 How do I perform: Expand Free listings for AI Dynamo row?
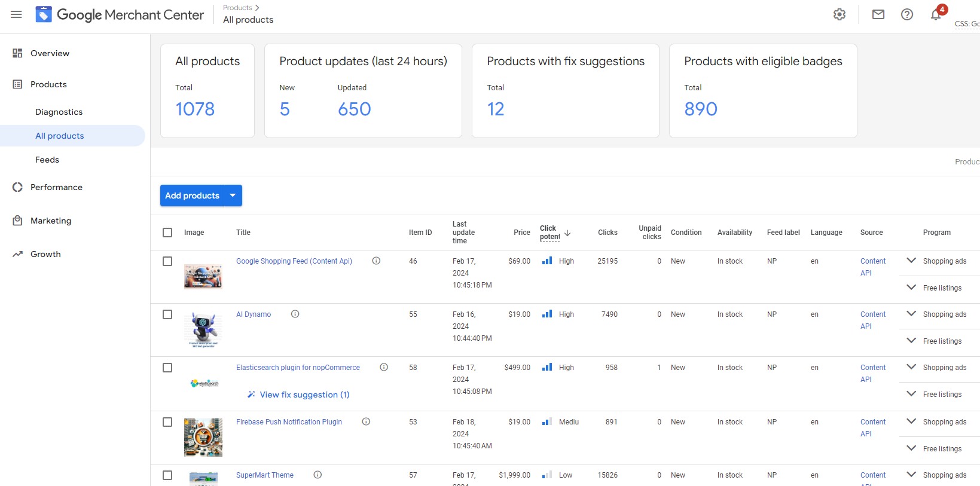pos(911,341)
